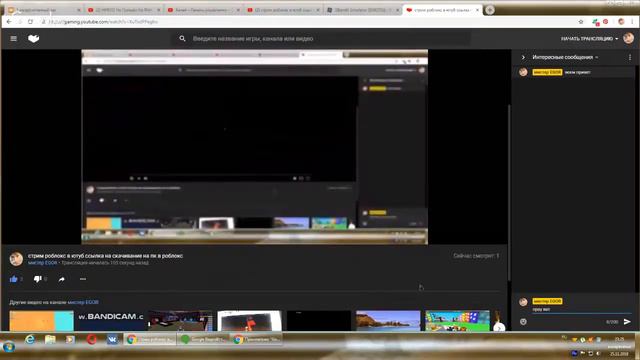The width and height of the screenshot is (640, 360).
Task: Open the island seascape video thumbnail
Action: pyautogui.click(x=388, y=320)
